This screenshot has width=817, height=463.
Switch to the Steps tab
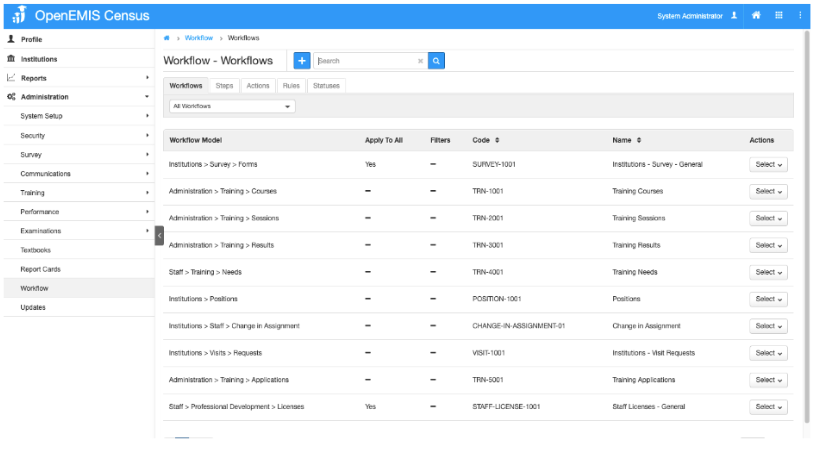[x=225, y=85]
